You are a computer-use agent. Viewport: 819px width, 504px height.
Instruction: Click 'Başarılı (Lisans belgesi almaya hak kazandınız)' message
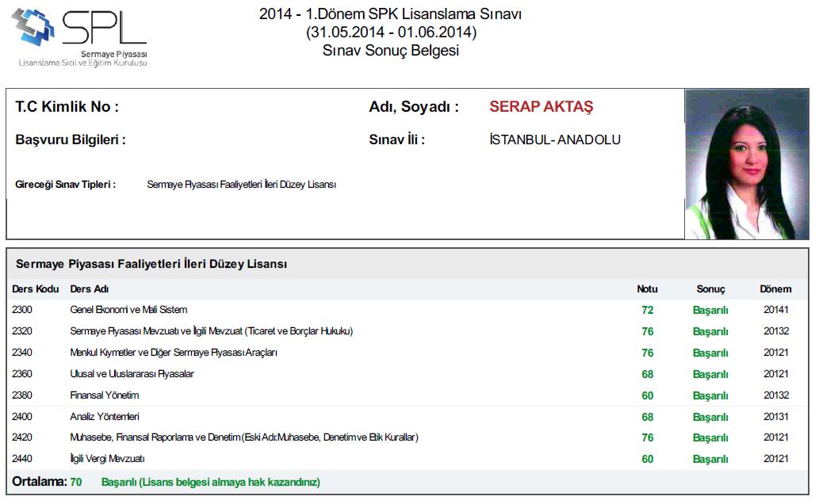tap(210, 482)
